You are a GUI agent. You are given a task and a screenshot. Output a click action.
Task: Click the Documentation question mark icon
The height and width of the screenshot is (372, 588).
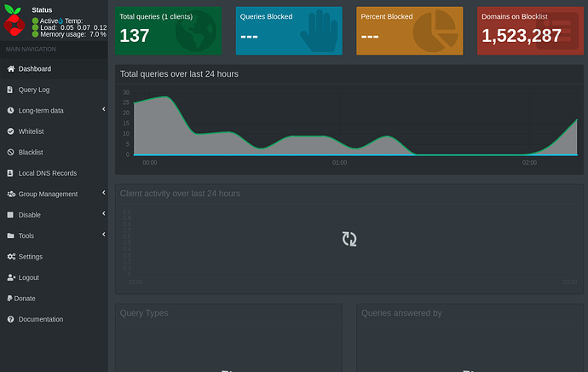(x=10, y=319)
